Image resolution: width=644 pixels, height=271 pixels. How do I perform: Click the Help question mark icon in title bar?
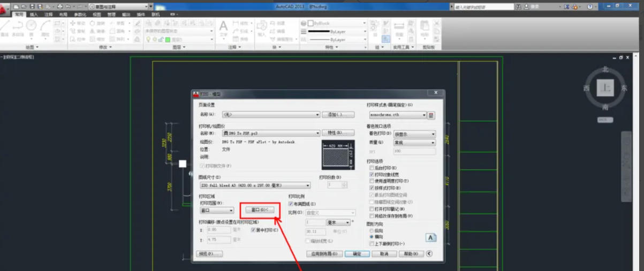point(590,6)
